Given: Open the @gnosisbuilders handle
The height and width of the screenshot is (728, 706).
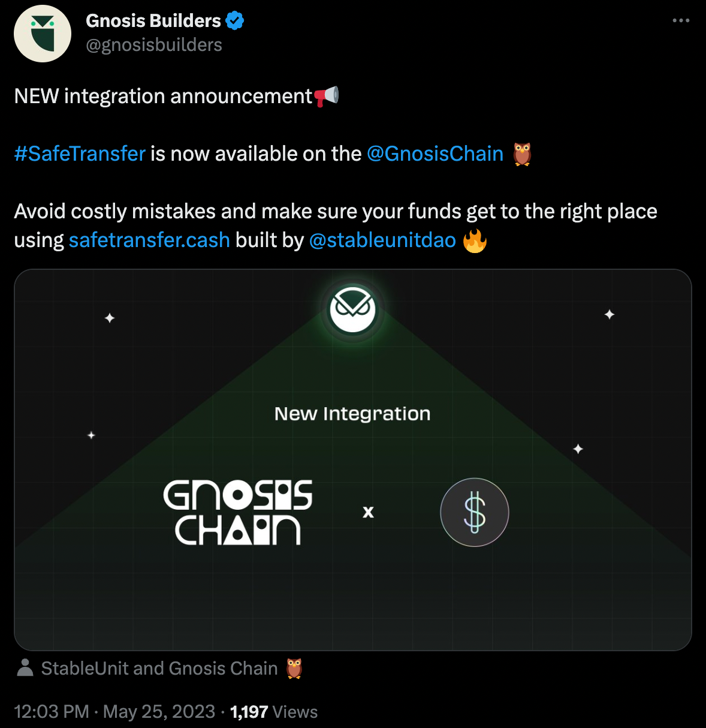Looking at the screenshot, I should click(154, 45).
